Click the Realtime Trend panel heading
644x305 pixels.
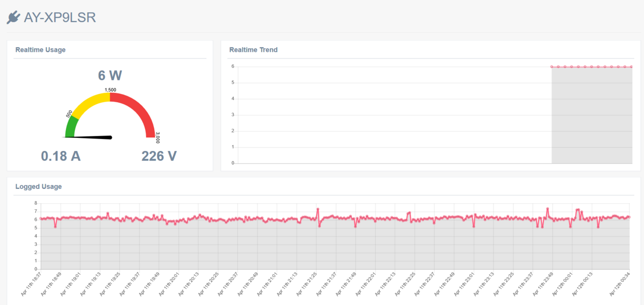pyautogui.click(x=253, y=50)
